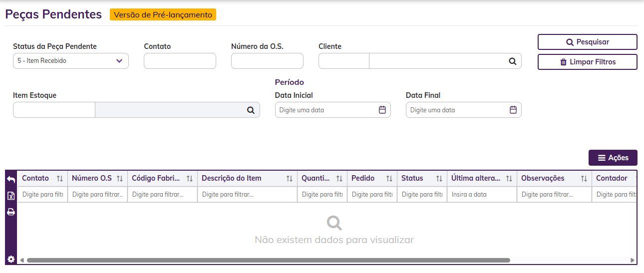This screenshot has width=644, height=273.
Task: Sort the grid by Contato column
Action: [60, 179]
